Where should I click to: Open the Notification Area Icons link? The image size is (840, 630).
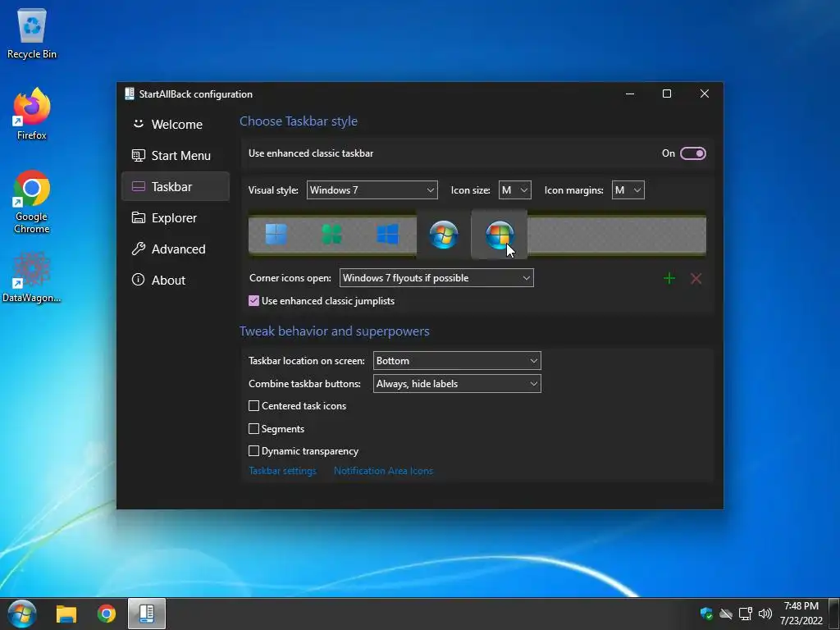coord(383,471)
